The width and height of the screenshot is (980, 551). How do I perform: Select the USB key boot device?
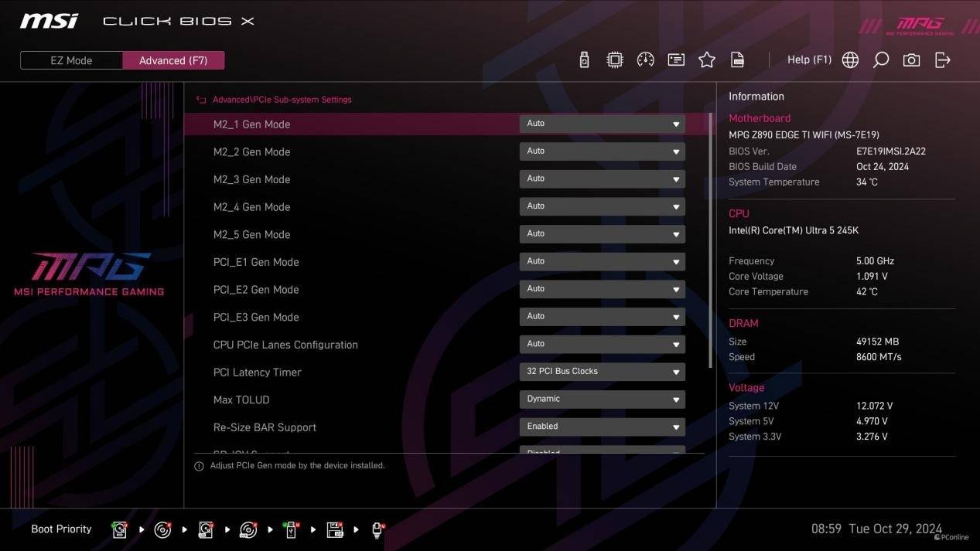click(292, 529)
